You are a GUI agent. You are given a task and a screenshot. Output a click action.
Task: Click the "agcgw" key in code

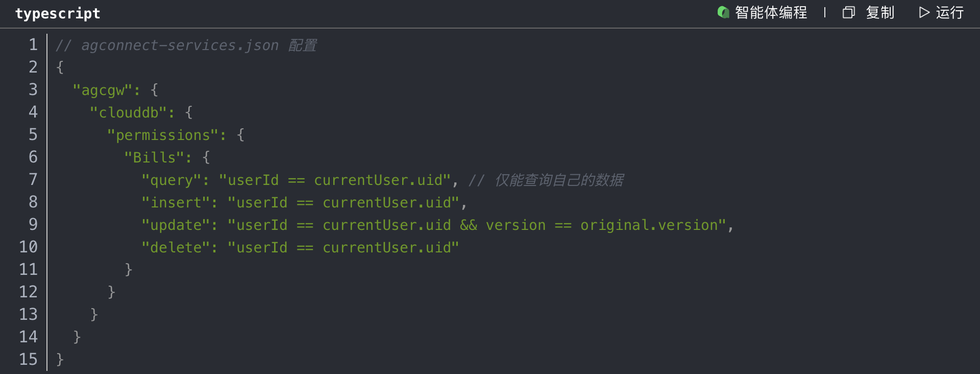[x=103, y=90]
